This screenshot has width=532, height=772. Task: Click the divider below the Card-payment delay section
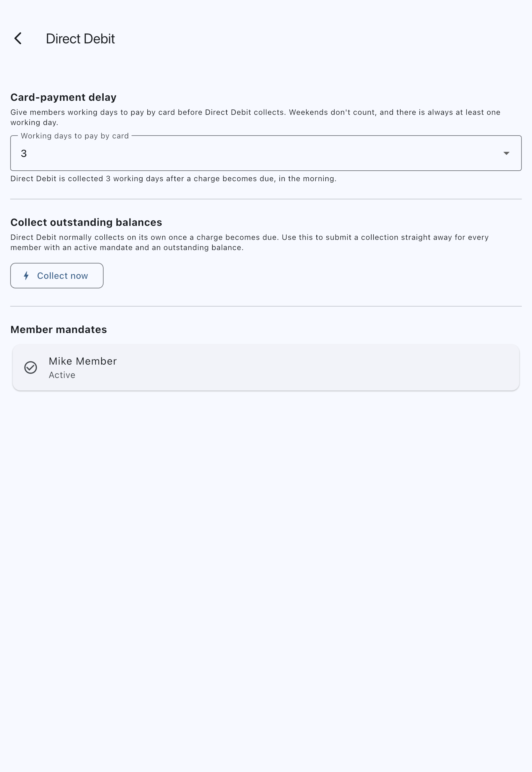[x=266, y=199]
